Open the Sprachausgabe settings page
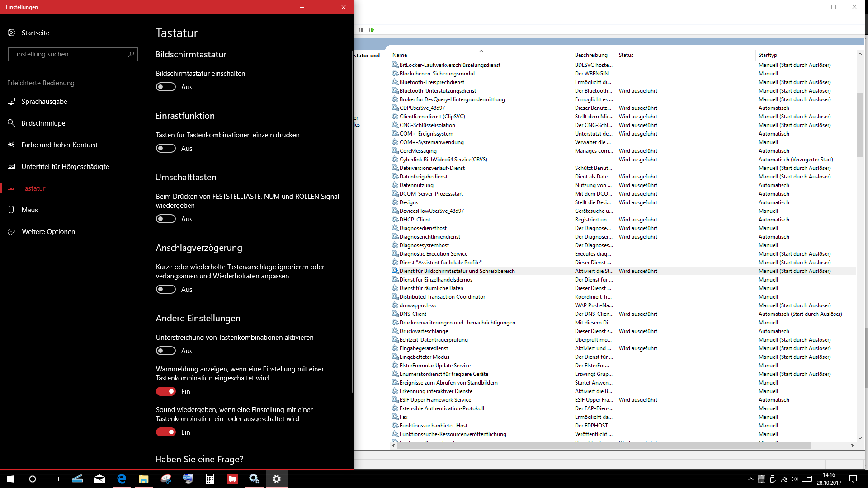Image resolution: width=868 pixels, height=488 pixels. coord(44,101)
